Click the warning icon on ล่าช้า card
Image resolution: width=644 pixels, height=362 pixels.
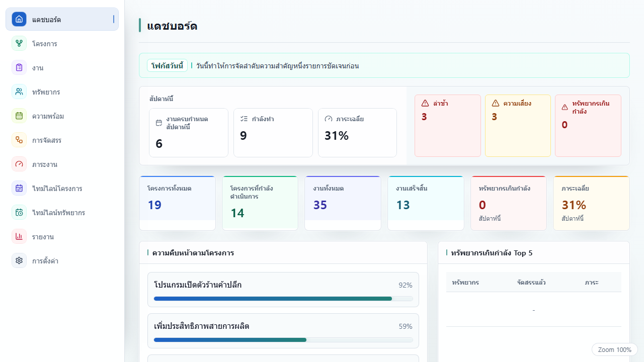425,103
